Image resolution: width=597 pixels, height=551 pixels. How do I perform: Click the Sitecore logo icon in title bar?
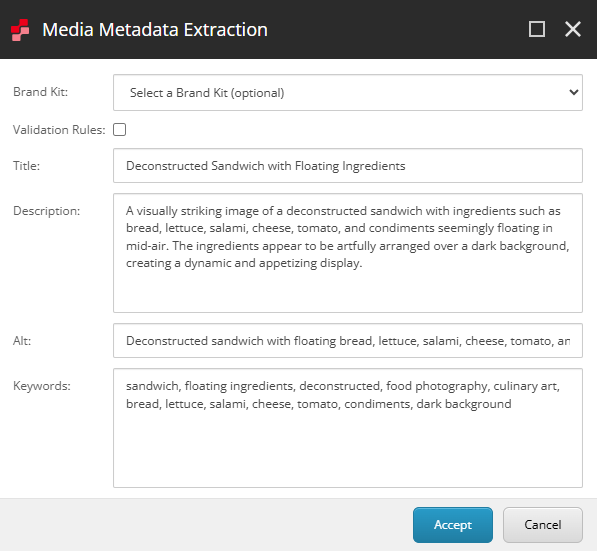[20, 30]
